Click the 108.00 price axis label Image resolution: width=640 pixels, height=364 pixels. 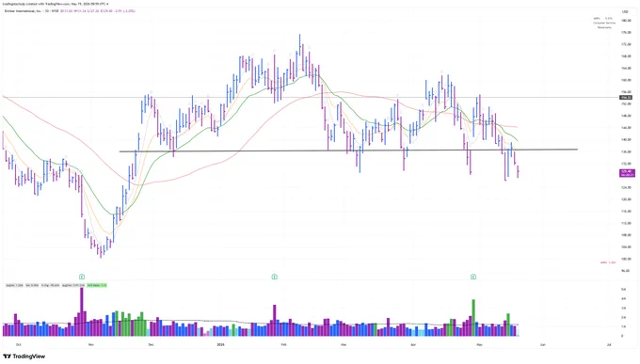point(626,235)
